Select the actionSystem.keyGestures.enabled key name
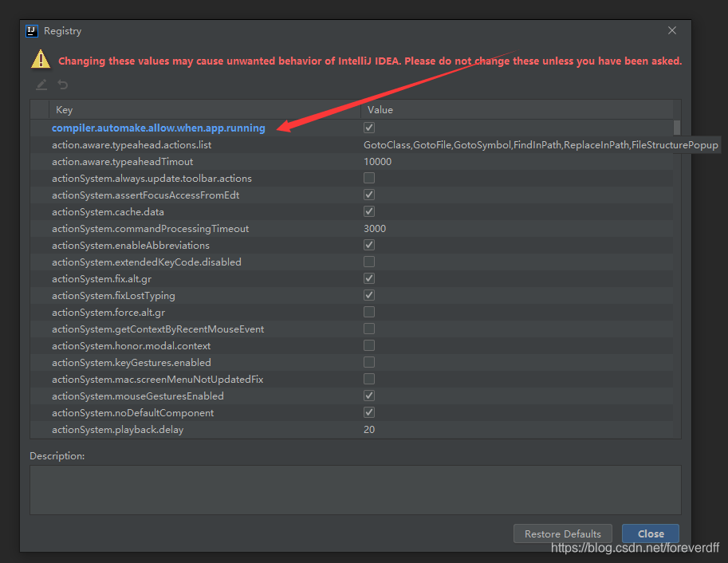The height and width of the screenshot is (563, 728). tap(132, 362)
